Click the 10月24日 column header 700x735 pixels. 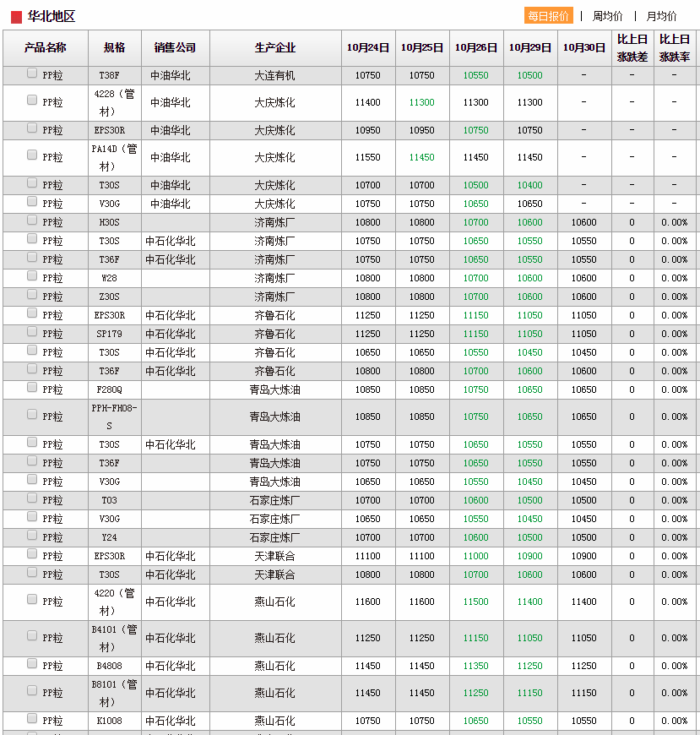pyautogui.click(x=368, y=48)
